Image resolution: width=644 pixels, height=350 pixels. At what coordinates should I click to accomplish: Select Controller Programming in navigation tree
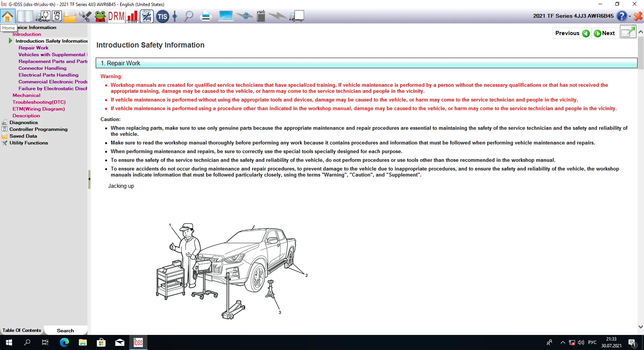[x=38, y=129]
